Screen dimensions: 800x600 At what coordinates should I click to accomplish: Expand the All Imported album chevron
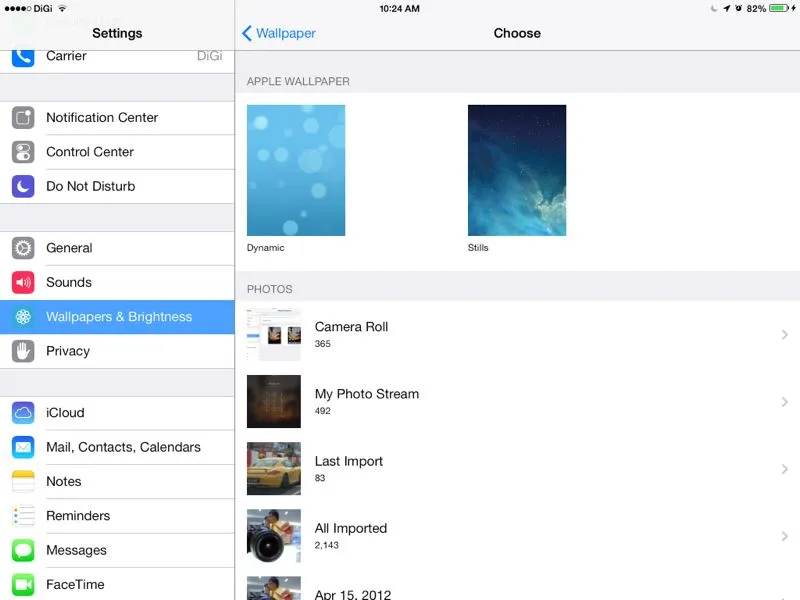(785, 536)
